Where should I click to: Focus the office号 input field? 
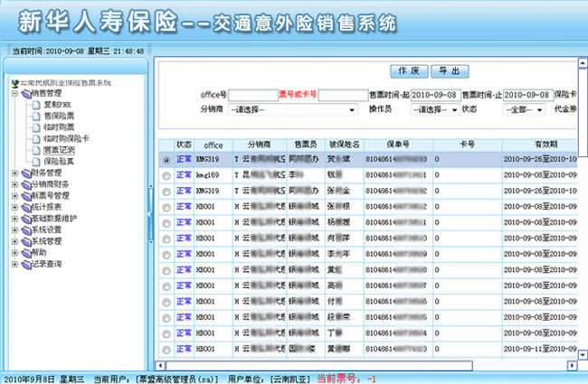point(253,96)
